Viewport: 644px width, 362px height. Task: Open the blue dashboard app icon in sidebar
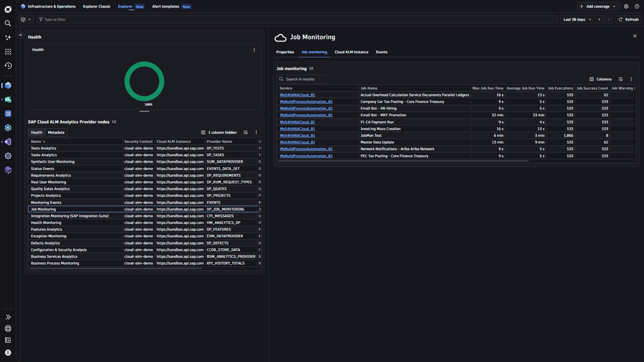(x=8, y=114)
